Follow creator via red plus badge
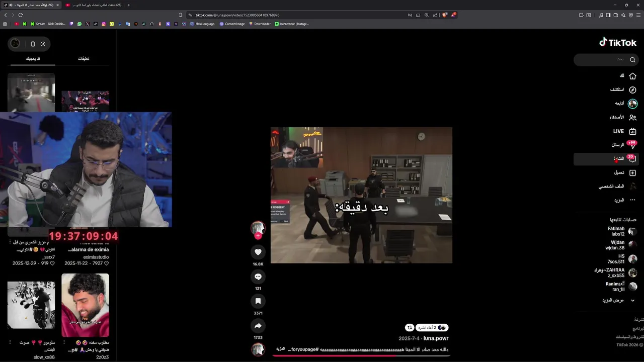Viewport: 644px width, 362px height. tap(258, 236)
